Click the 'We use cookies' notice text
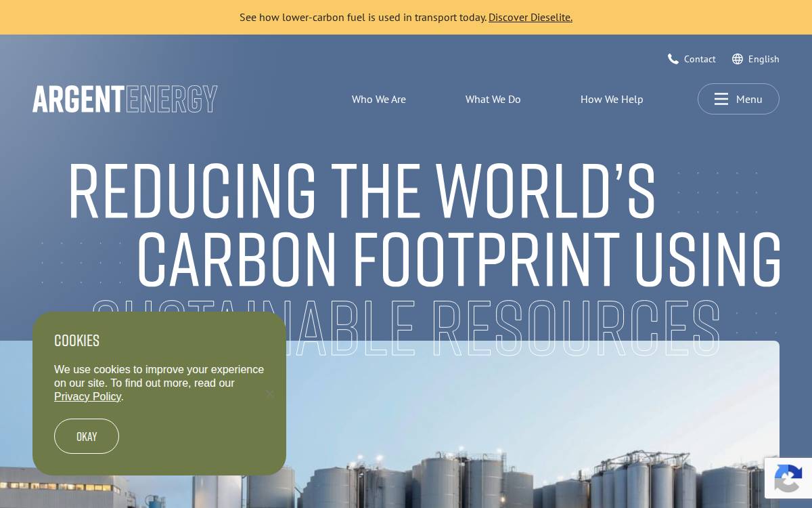The image size is (812, 508). coord(159,383)
